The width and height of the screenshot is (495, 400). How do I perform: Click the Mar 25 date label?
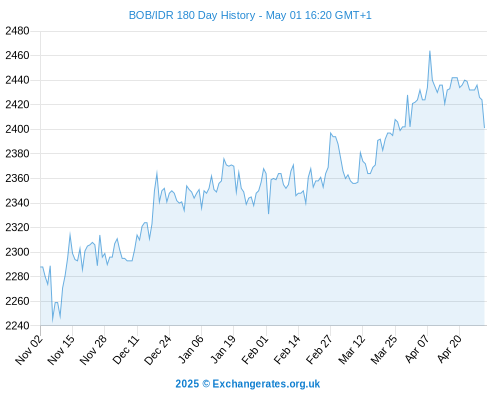[384, 349]
